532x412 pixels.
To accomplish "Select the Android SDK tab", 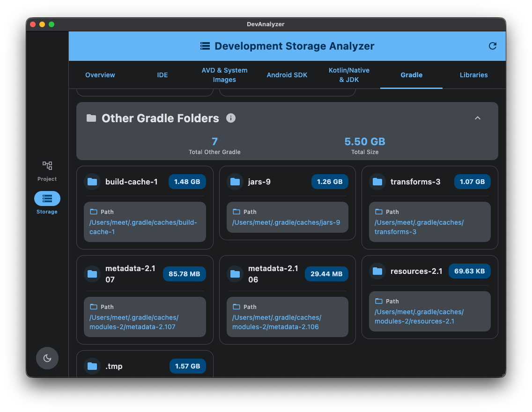I will tap(287, 75).
